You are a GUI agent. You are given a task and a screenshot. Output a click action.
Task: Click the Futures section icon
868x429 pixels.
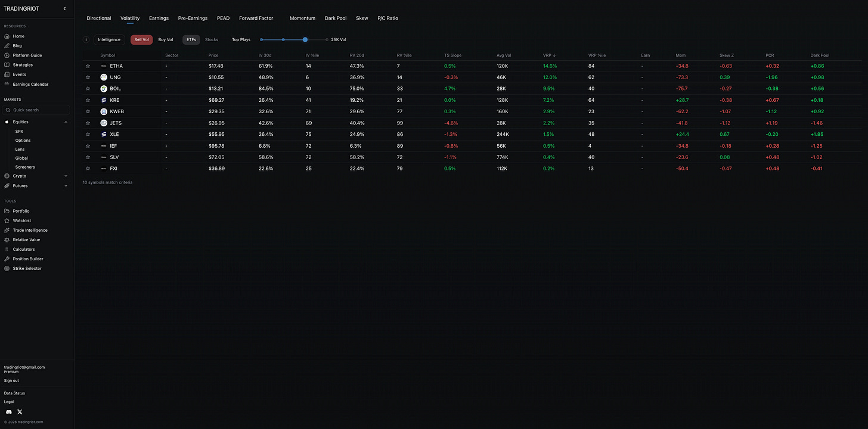point(7,186)
